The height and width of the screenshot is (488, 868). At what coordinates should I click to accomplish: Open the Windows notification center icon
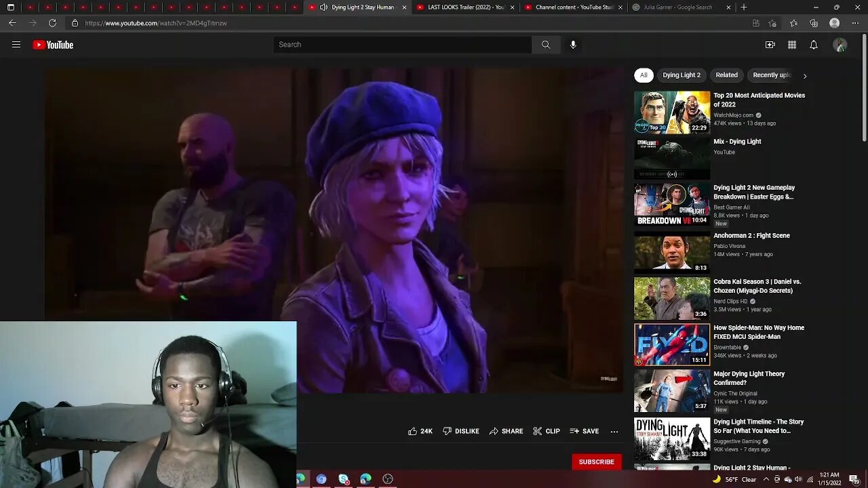tap(854, 479)
